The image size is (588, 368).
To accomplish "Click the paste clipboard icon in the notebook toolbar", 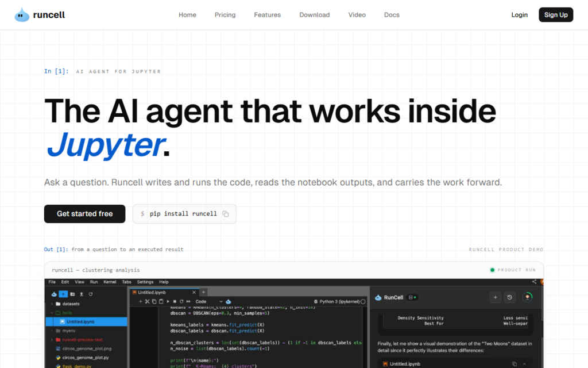I will tap(161, 301).
